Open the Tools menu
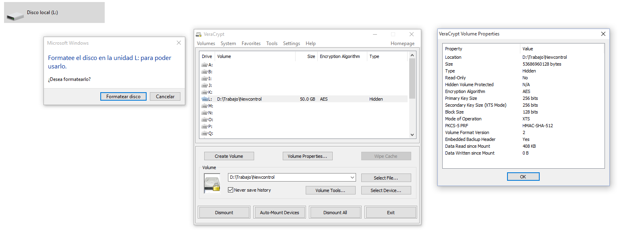 coord(272,43)
